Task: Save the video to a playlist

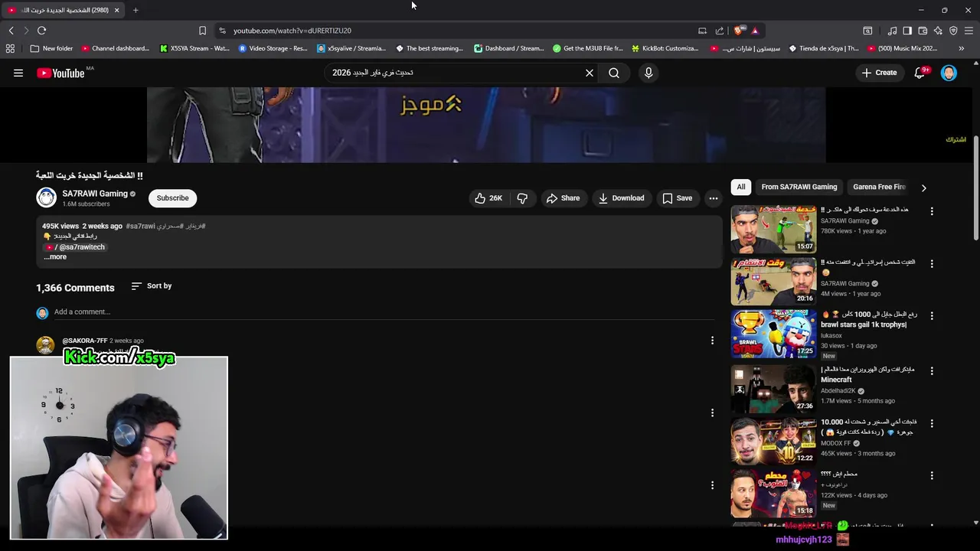Action: (677, 198)
